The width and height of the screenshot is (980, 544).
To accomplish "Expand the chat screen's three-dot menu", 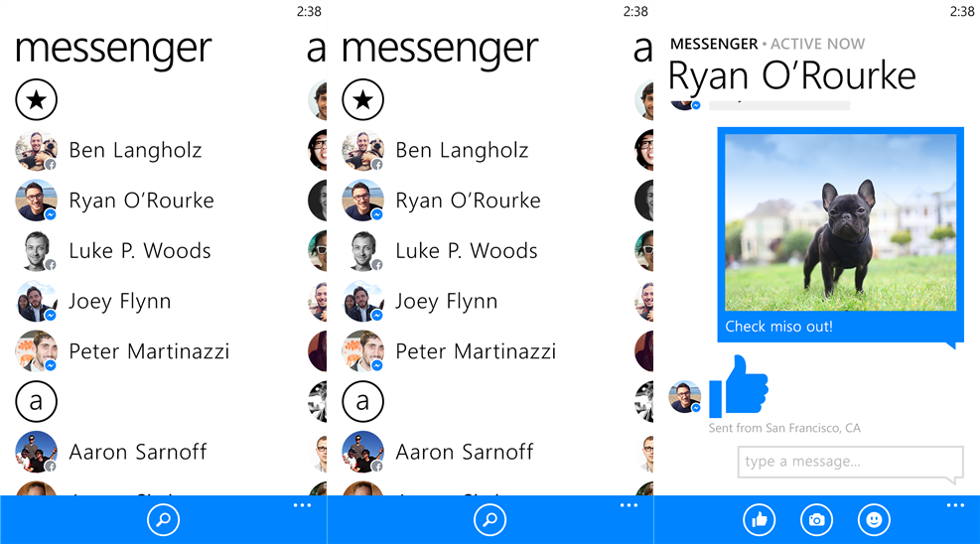I will click(x=955, y=505).
